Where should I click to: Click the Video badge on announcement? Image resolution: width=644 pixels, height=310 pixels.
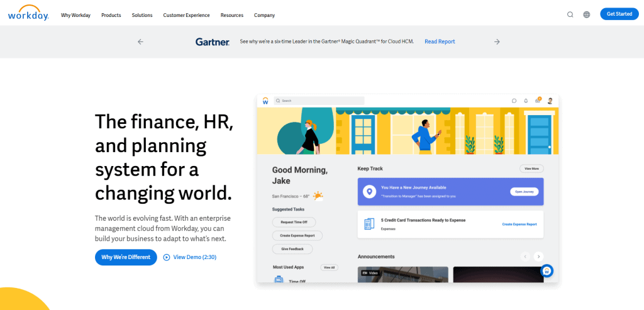click(370, 273)
